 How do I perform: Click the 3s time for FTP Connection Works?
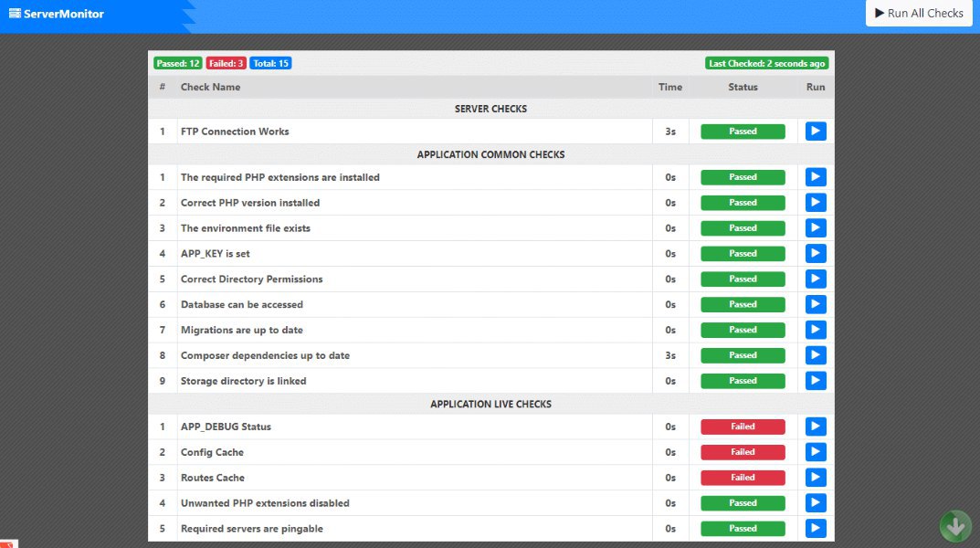(670, 132)
